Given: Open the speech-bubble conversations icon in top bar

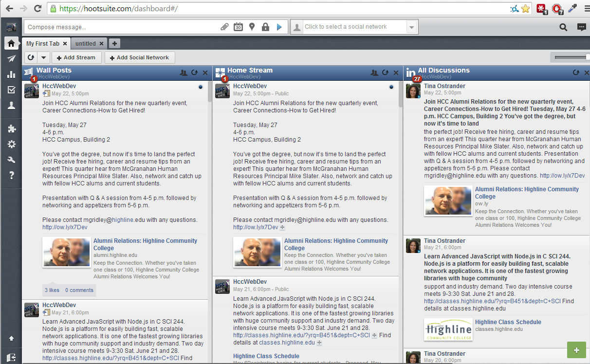Looking at the screenshot, I should pos(582,27).
